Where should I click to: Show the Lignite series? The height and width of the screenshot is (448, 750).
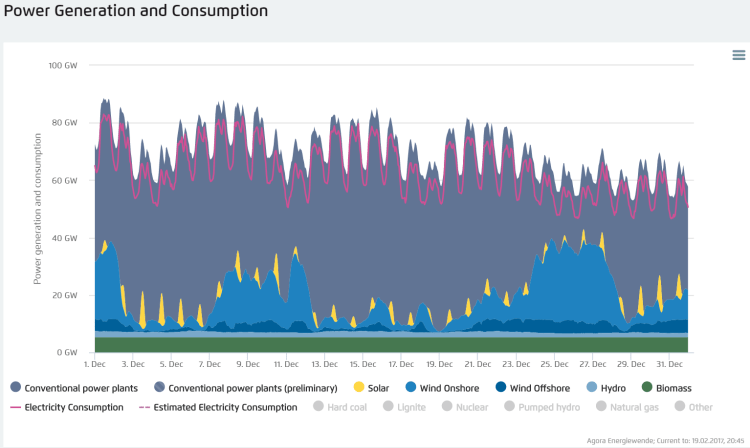[x=388, y=407]
